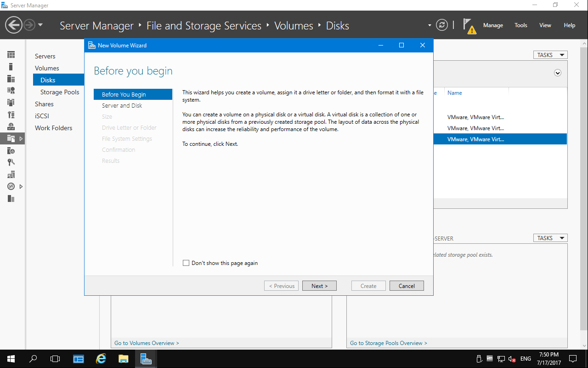Follow the Go to Volumes Overview link

click(147, 343)
